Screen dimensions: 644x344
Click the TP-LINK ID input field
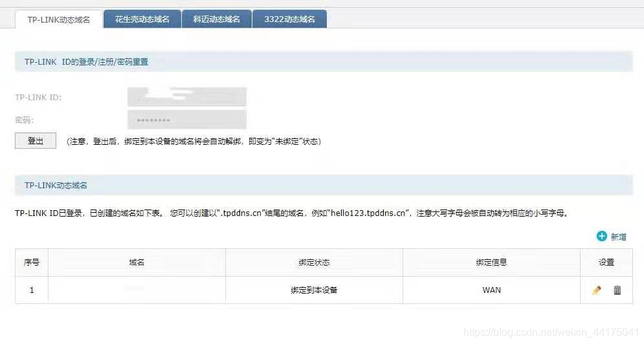187,97
